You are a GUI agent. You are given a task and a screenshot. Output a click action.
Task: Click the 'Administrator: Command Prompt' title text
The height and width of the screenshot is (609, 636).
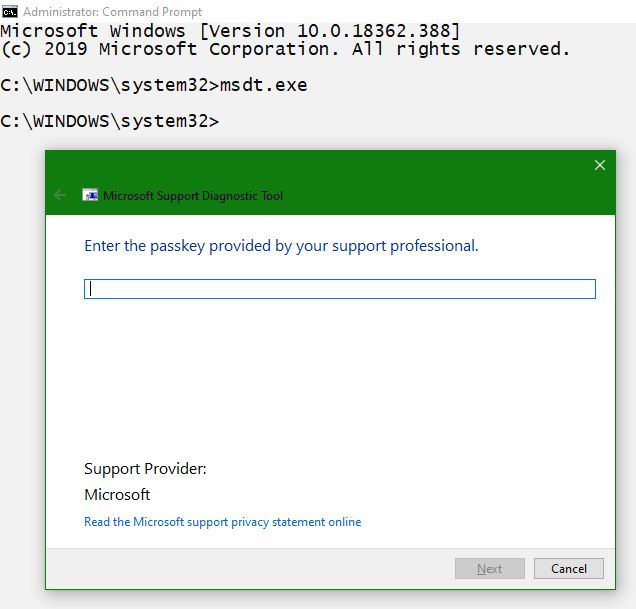[x=112, y=12]
